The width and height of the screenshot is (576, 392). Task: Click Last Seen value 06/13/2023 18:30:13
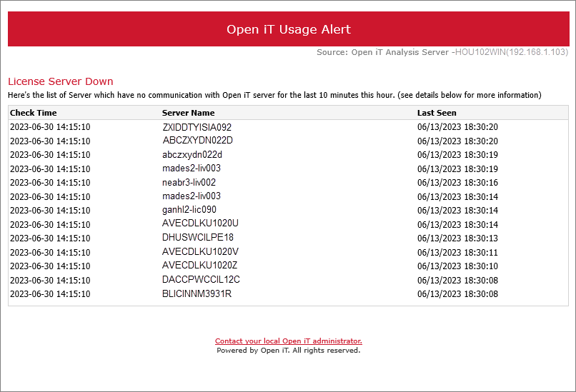457,238
